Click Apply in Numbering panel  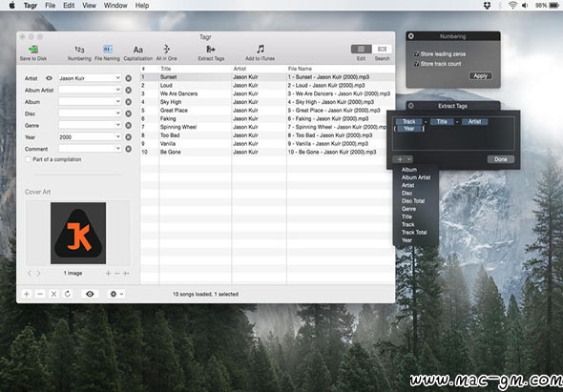(x=480, y=76)
